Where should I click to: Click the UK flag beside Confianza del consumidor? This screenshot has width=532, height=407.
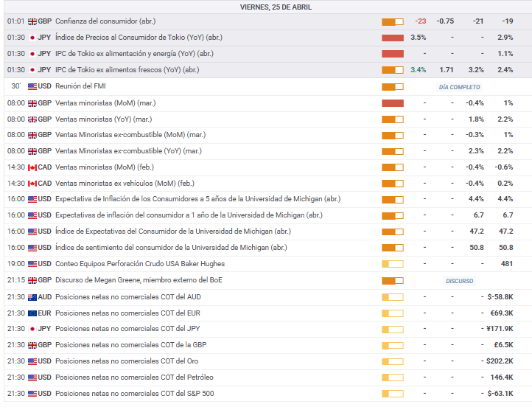[x=32, y=21]
